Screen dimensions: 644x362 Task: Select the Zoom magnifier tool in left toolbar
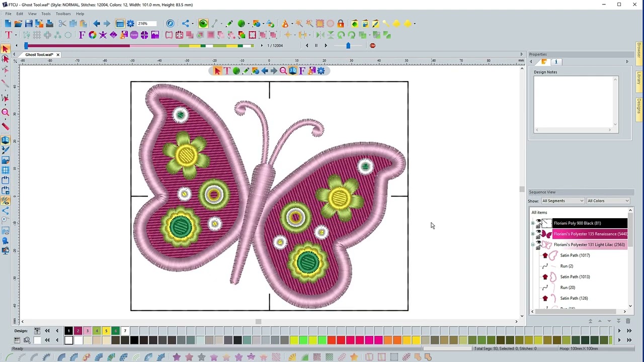click(6, 113)
